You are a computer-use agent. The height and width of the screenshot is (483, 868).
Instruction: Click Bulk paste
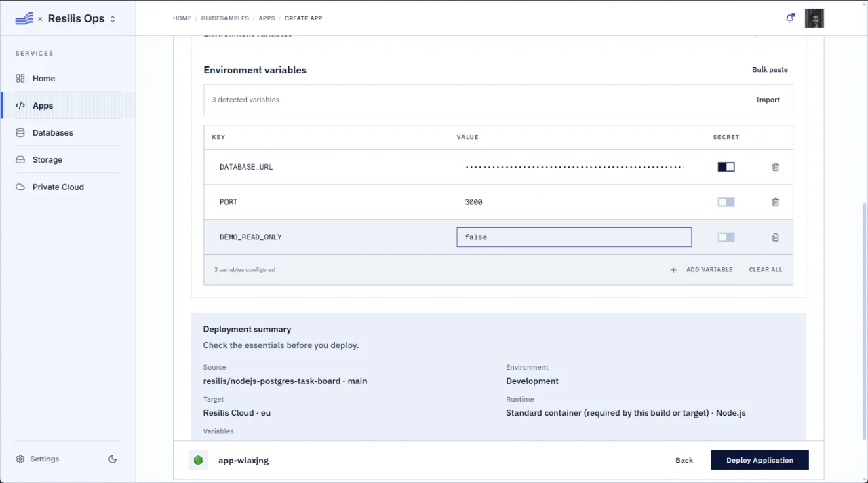click(770, 70)
